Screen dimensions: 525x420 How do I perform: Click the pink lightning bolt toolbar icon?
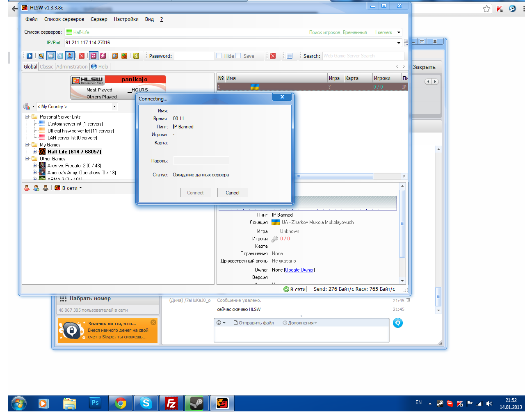tap(103, 56)
